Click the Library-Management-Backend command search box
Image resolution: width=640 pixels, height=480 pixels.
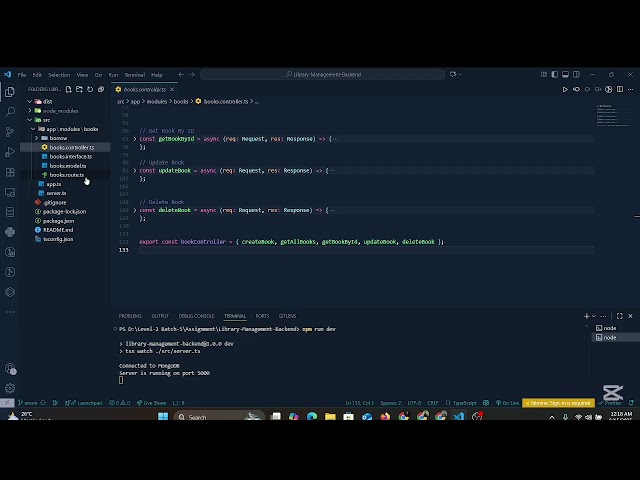pyautogui.click(x=322, y=75)
